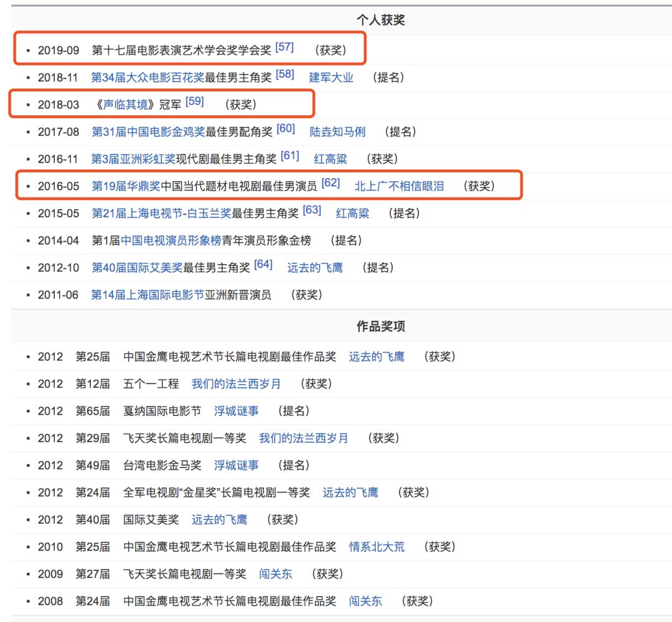Screen dimensions: 672x622
Task: Select text 中国当代题材电视剧最佳男演员
Action: (x=239, y=186)
